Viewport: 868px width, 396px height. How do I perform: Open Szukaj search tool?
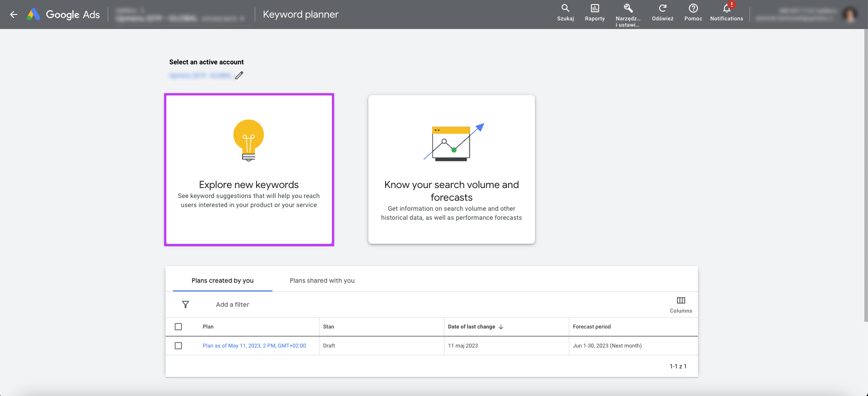565,13
